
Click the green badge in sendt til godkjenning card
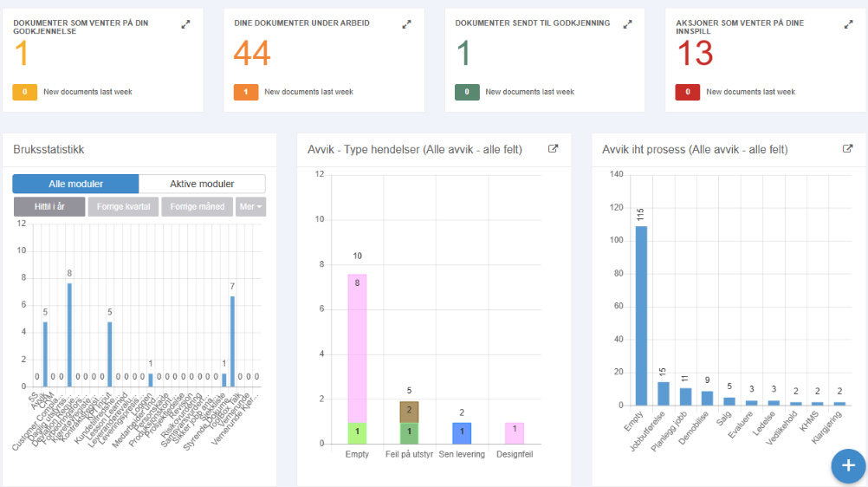click(x=467, y=92)
